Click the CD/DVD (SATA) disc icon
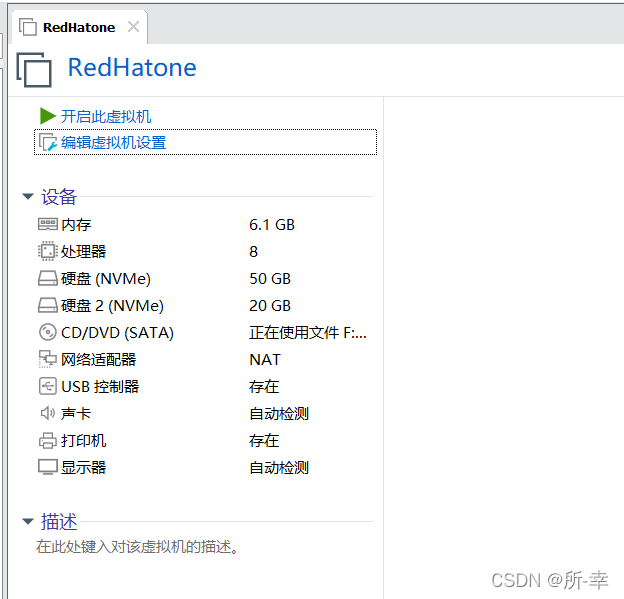The width and height of the screenshot is (624, 599). click(x=48, y=332)
